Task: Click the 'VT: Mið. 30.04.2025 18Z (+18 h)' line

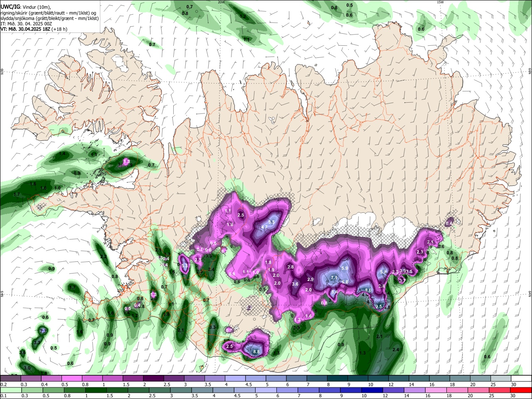Action: point(34,29)
